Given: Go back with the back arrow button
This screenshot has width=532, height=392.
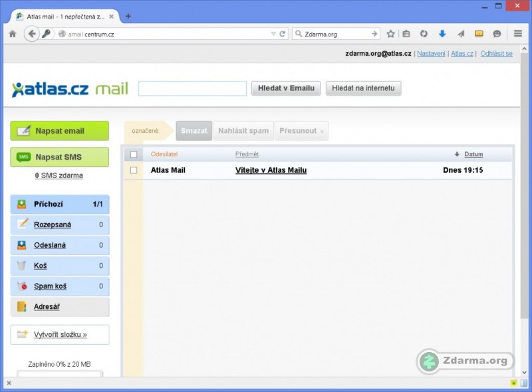Looking at the screenshot, I should 31,34.
